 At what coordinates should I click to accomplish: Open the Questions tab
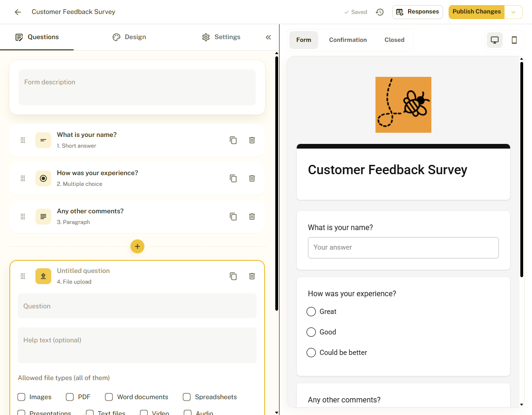[37, 37]
